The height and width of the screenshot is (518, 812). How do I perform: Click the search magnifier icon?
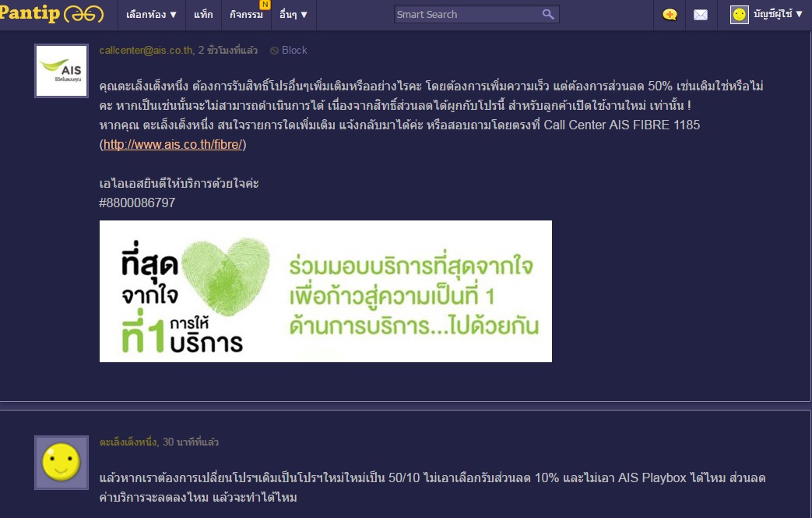pos(548,15)
